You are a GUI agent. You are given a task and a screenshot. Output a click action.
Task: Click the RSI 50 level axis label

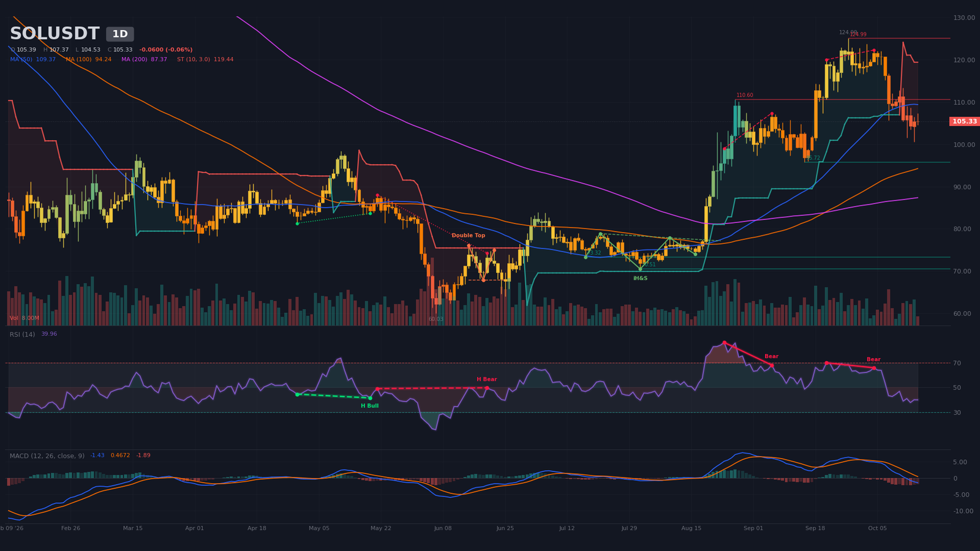957,388
